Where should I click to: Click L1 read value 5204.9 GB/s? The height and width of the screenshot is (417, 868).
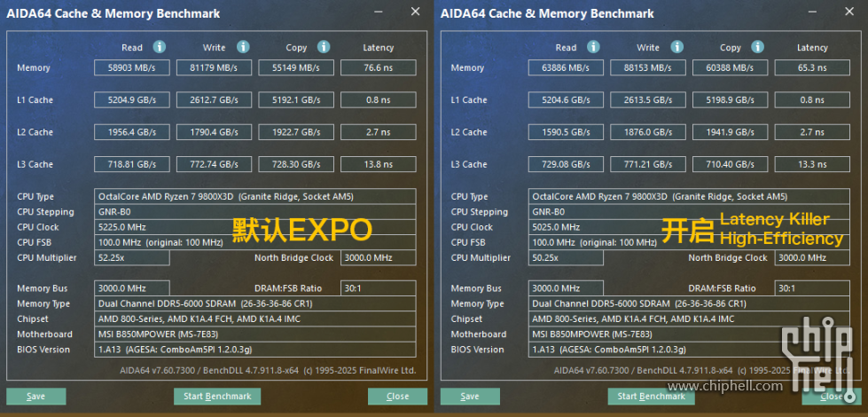[132, 100]
